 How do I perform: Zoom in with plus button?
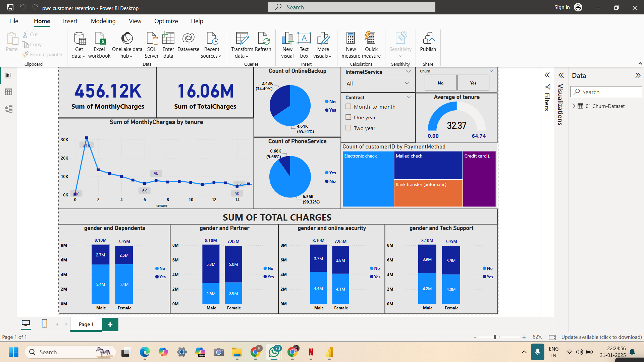pos(524,337)
